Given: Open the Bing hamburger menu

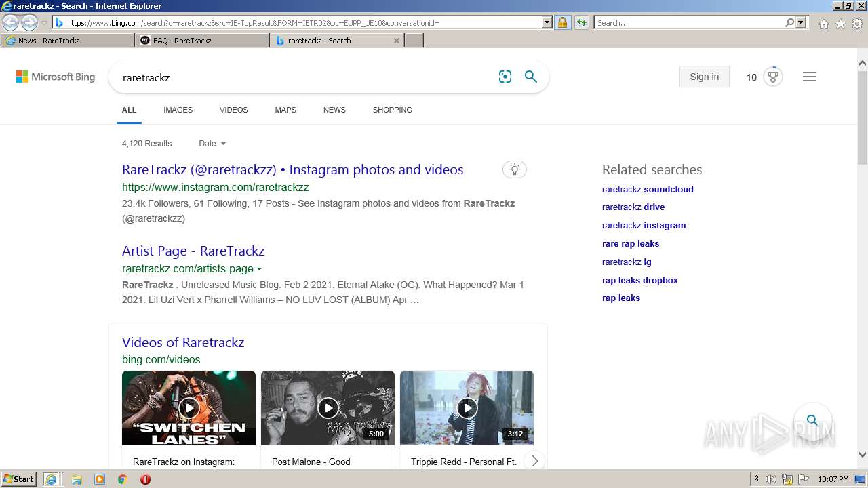Looking at the screenshot, I should (x=810, y=77).
